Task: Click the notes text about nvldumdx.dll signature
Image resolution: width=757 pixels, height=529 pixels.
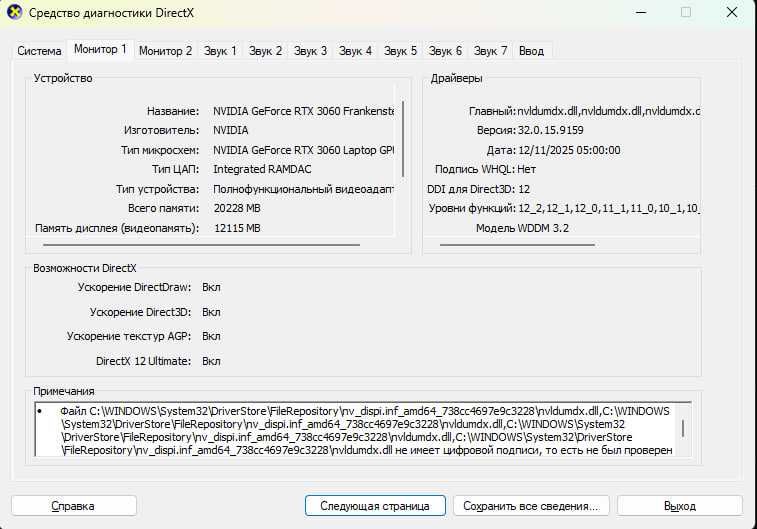Action: (x=365, y=431)
